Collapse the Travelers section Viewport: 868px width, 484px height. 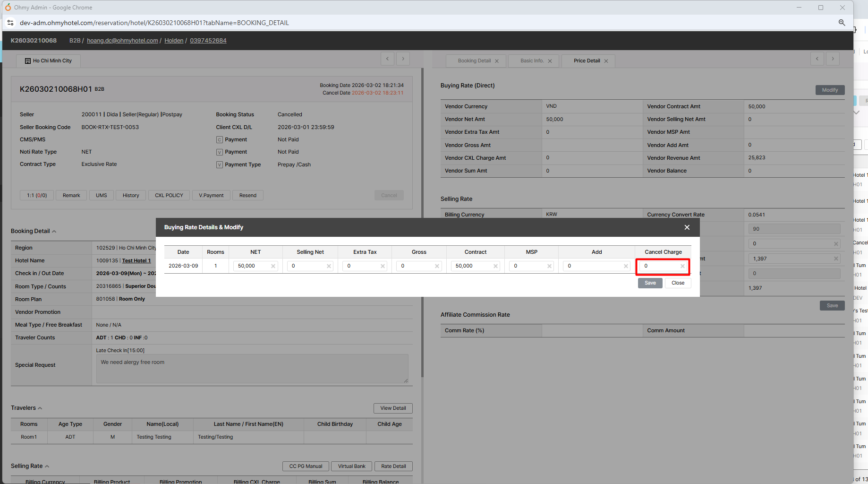[x=40, y=408]
